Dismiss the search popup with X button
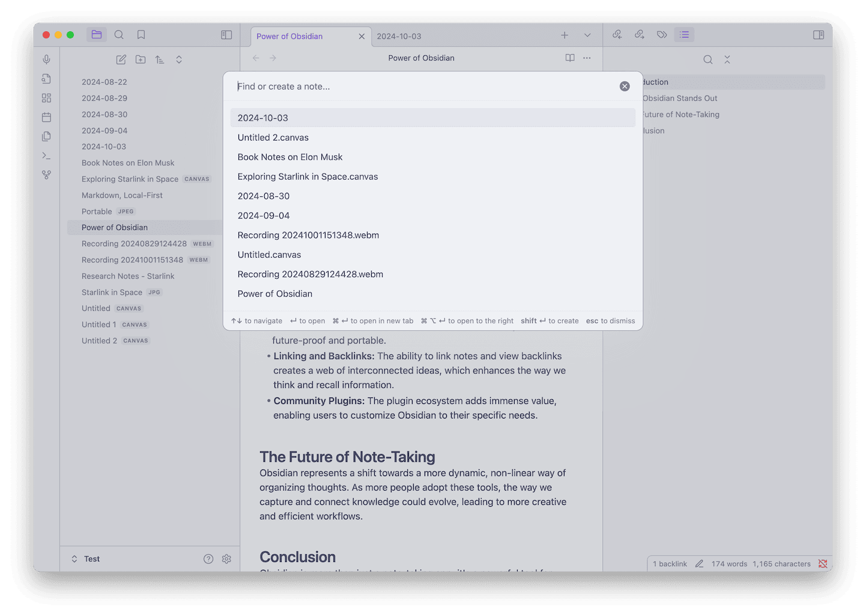This screenshot has width=866, height=616. point(625,86)
